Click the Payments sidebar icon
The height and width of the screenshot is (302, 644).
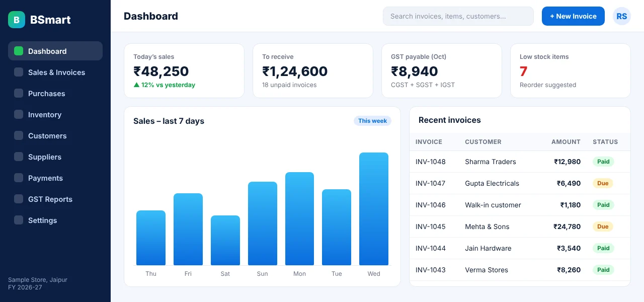pyautogui.click(x=19, y=178)
